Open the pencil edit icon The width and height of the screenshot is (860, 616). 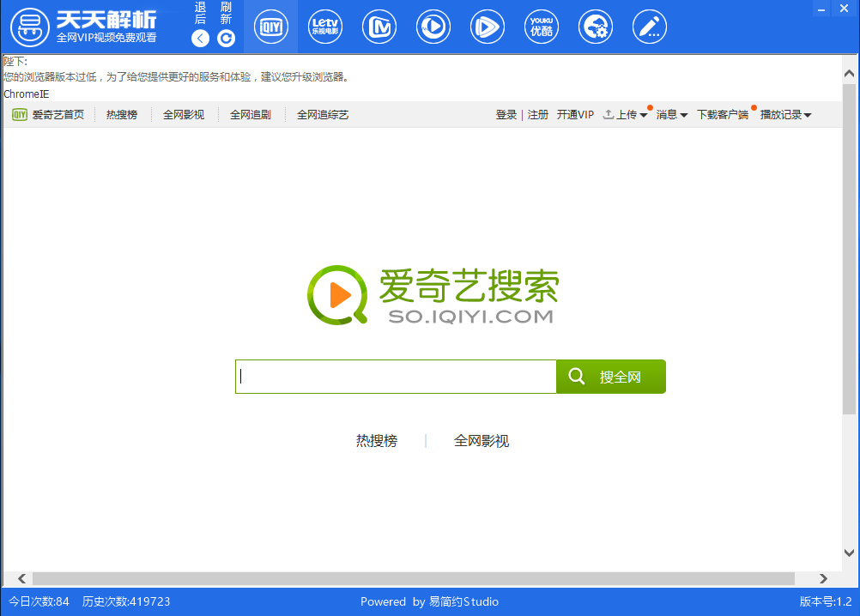pos(650,27)
